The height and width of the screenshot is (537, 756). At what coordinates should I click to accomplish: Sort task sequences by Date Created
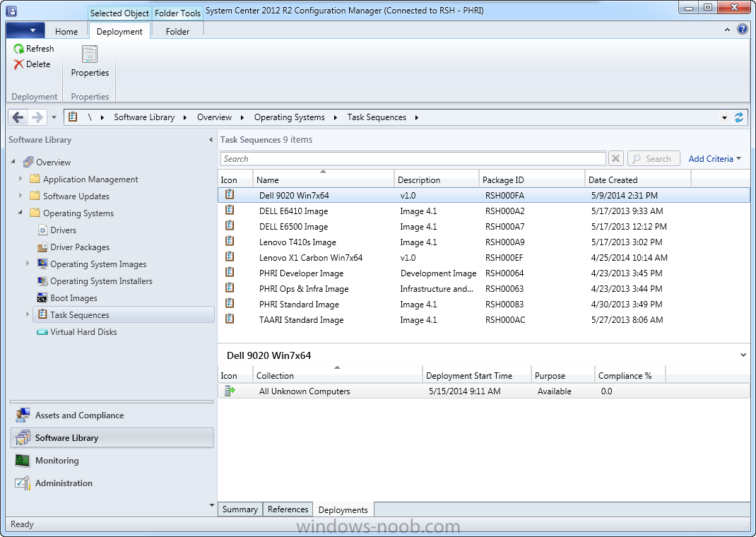637,179
